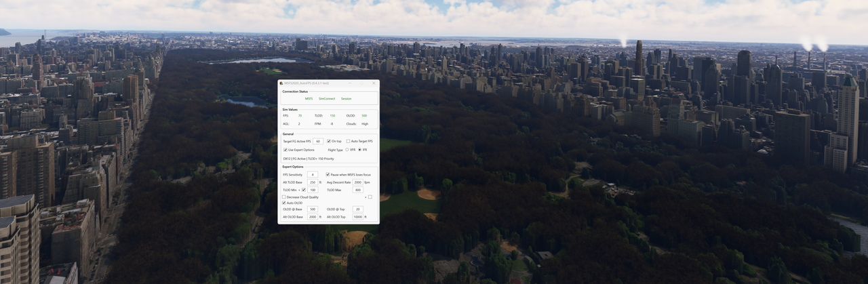The width and height of the screenshot is (868, 284).
Task: Edit the Avg Descent Rate field
Action: (358, 182)
